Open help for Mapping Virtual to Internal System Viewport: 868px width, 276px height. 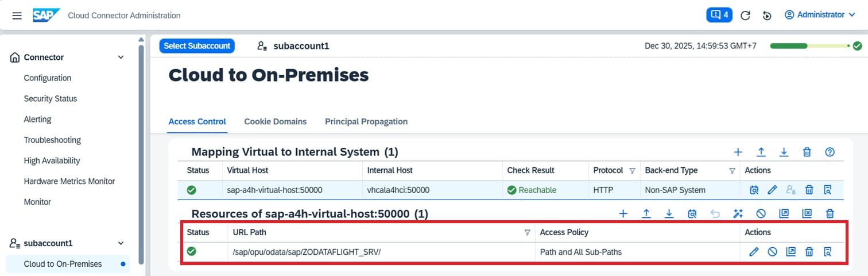tap(830, 152)
